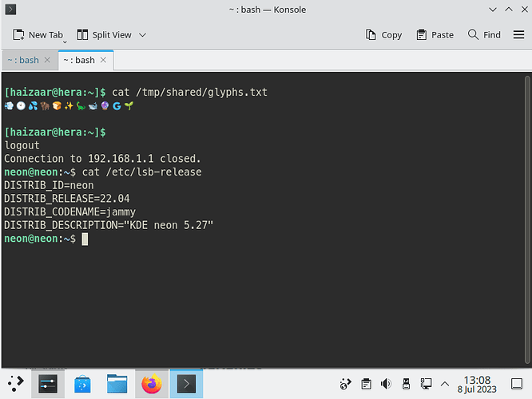
Task: Copy selected terminal text
Action: 383,35
